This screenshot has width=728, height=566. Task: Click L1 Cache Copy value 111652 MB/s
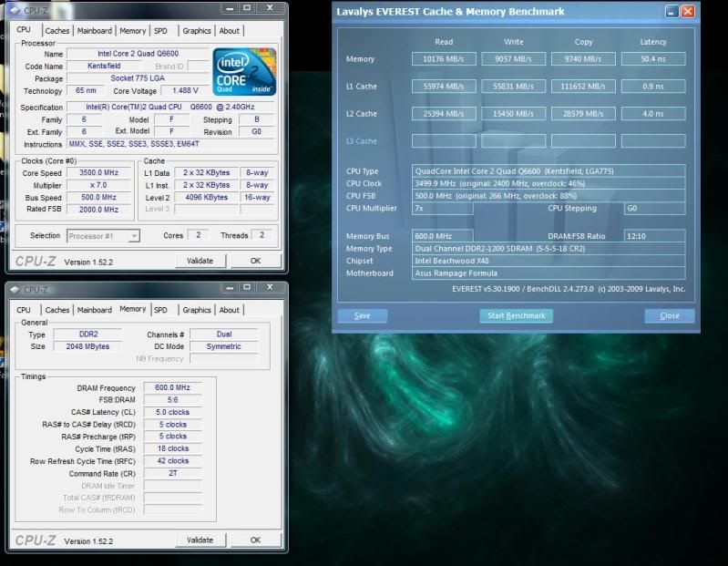tap(583, 87)
